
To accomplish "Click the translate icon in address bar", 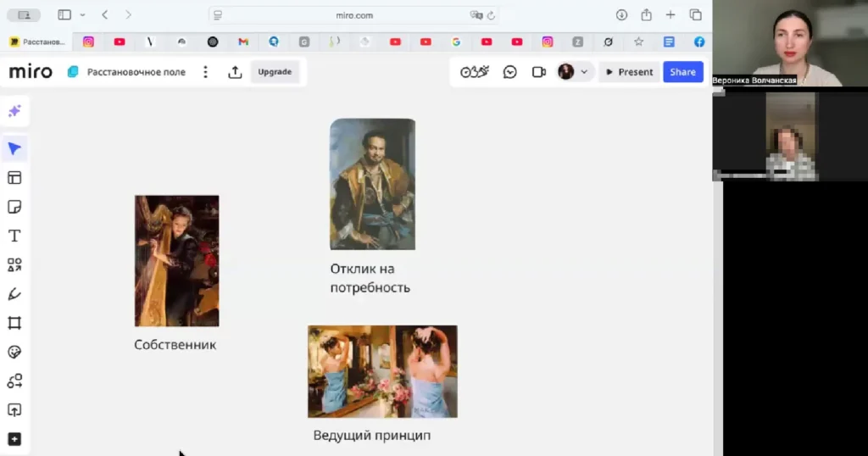I will click(476, 15).
